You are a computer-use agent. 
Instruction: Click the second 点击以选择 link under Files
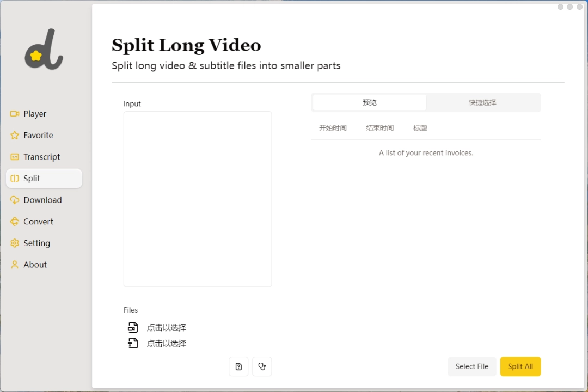[x=166, y=343]
